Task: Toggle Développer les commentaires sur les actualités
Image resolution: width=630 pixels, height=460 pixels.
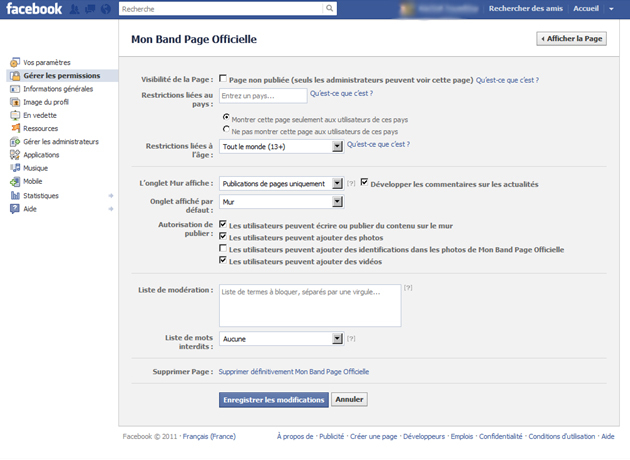Action: click(364, 182)
